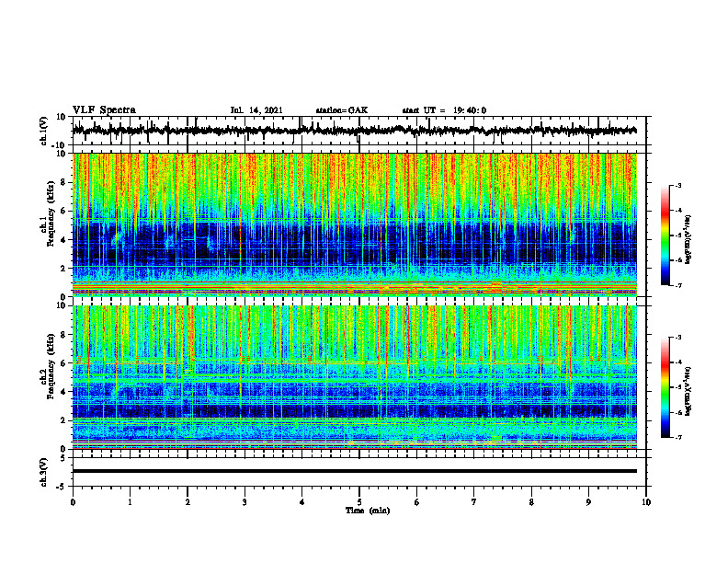Image resolution: width=728 pixels, height=563 pixels.
Task: Click the "ch.1(V)" waveform axis label
Action: pos(44,131)
